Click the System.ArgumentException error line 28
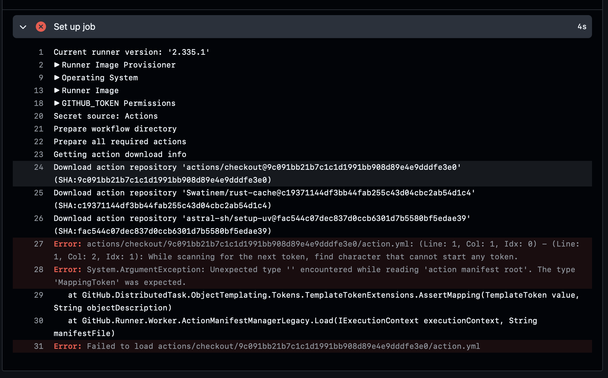The height and width of the screenshot is (378, 608). (x=314, y=276)
